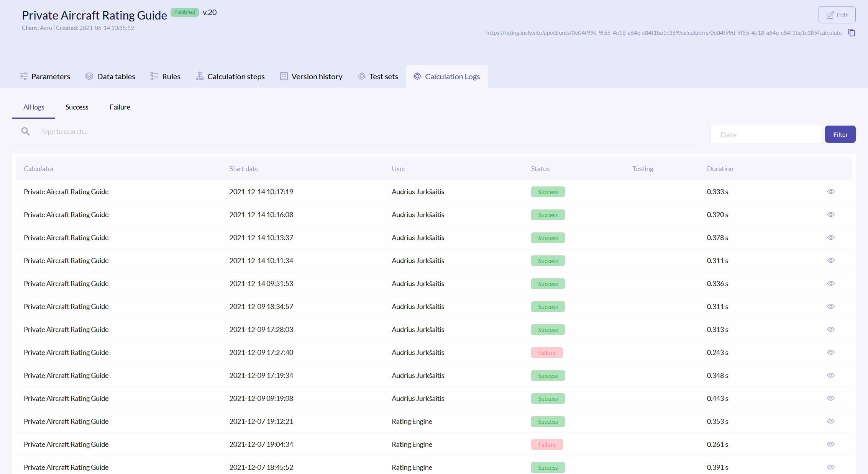Open the eye icon on the Failure row
This screenshot has width=868, height=474.
[x=831, y=352]
